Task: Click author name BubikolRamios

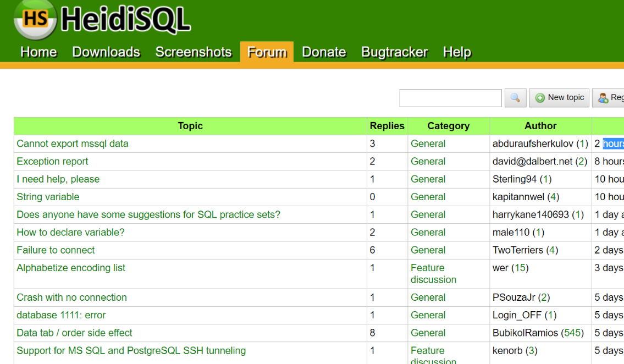Action: click(525, 333)
